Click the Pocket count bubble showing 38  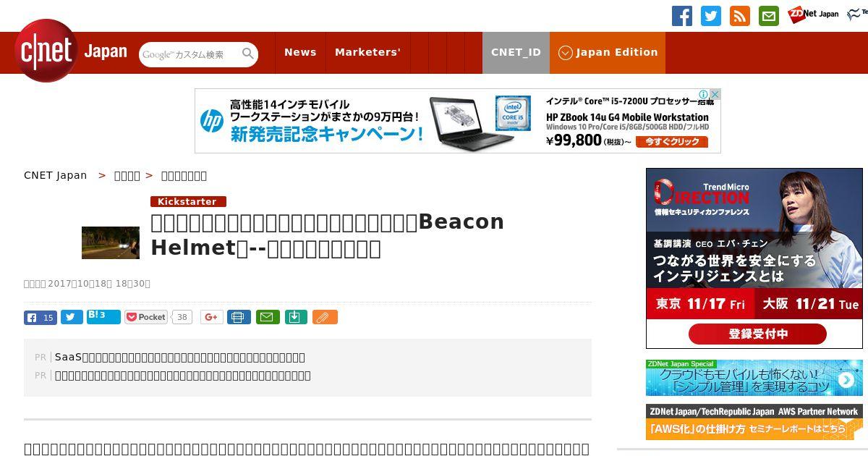[182, 317]
